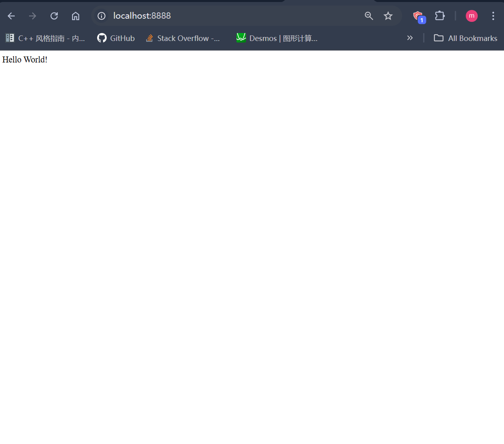
Task: Click the shield extension icon with badge 1
Action: (418, 16)
